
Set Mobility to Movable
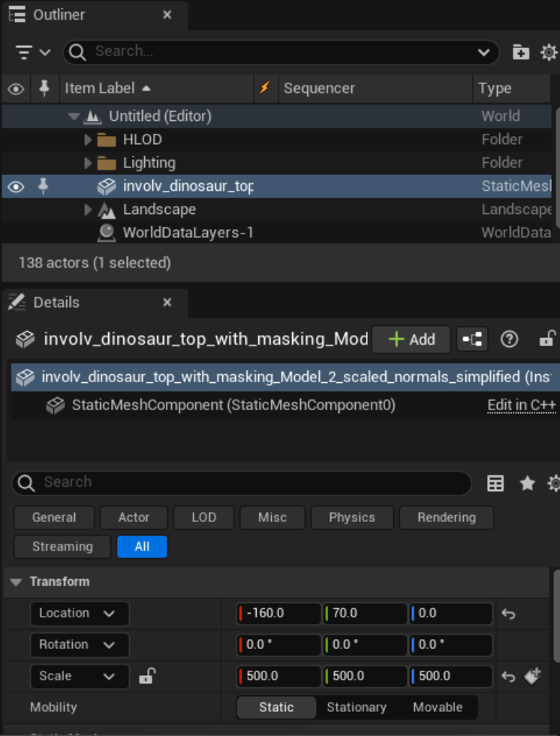point(437,707)
